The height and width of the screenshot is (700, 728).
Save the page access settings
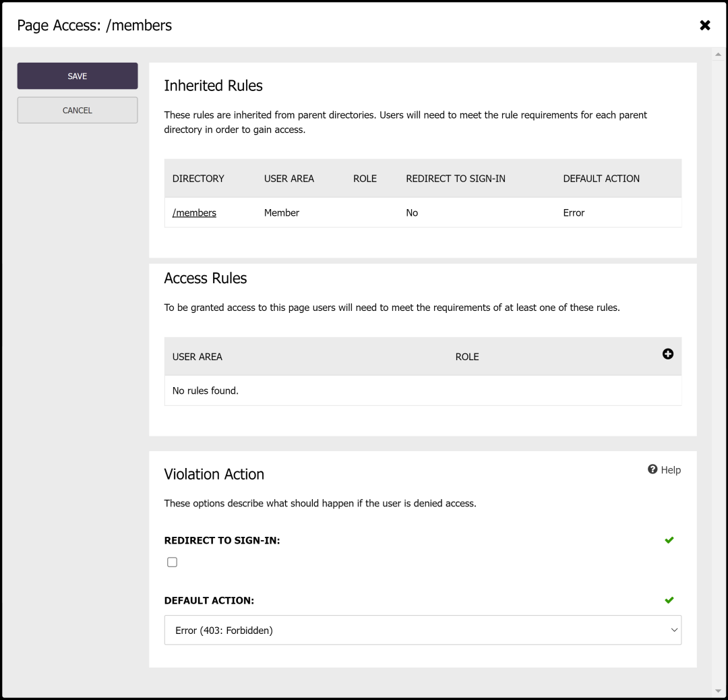click(x=77, y=76)
